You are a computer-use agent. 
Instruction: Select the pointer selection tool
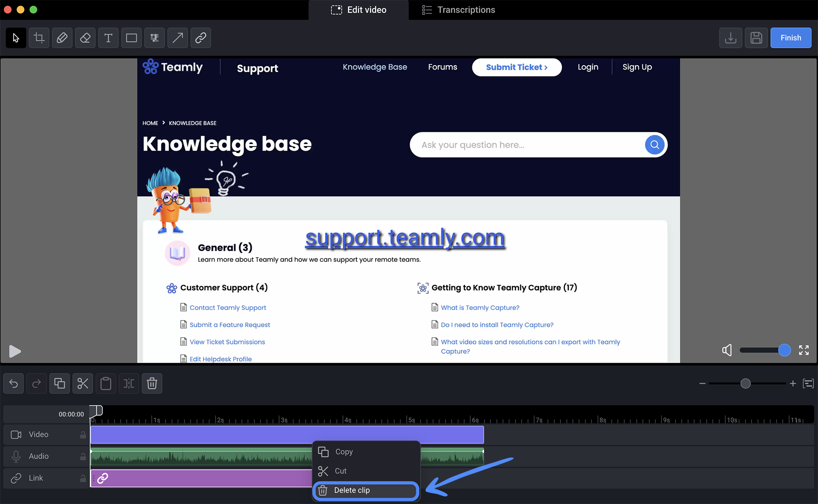16,38
